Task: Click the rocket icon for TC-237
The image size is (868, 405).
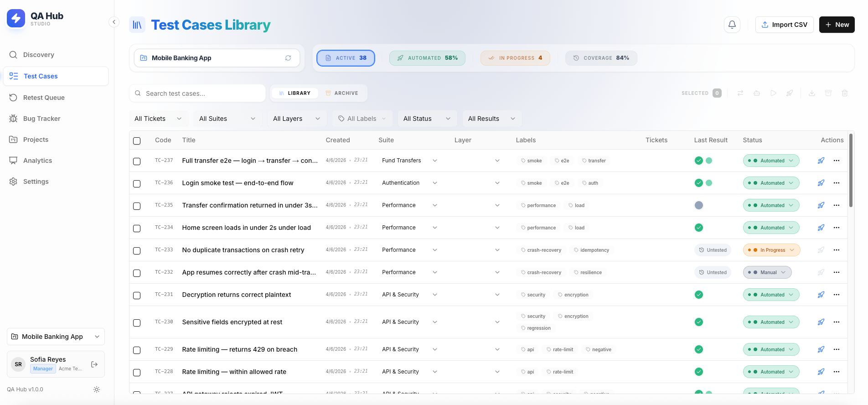Action: [x=821, y=161]
